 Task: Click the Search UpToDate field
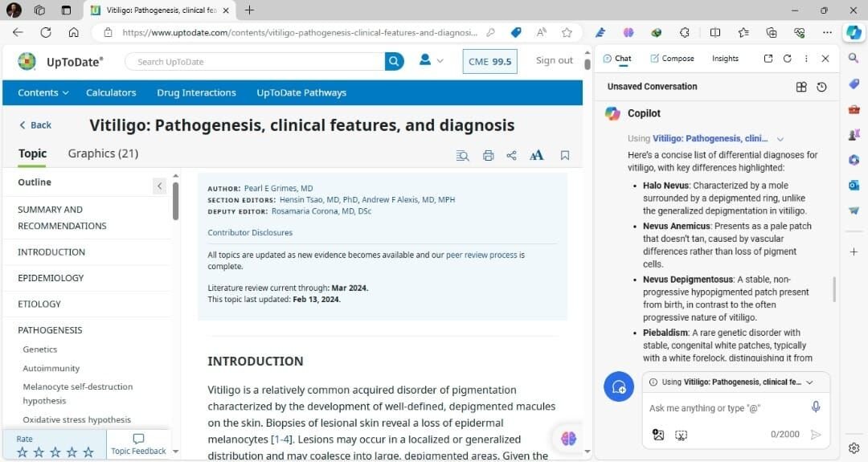[255, 62]
